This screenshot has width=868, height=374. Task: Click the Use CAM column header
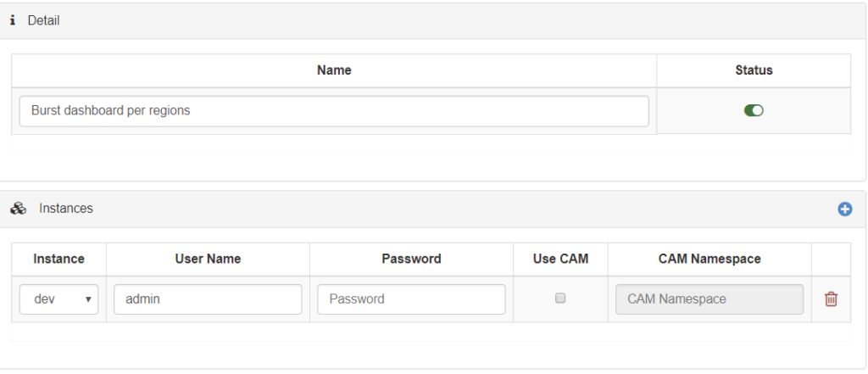pyautogui.click(x=560, y=259)
